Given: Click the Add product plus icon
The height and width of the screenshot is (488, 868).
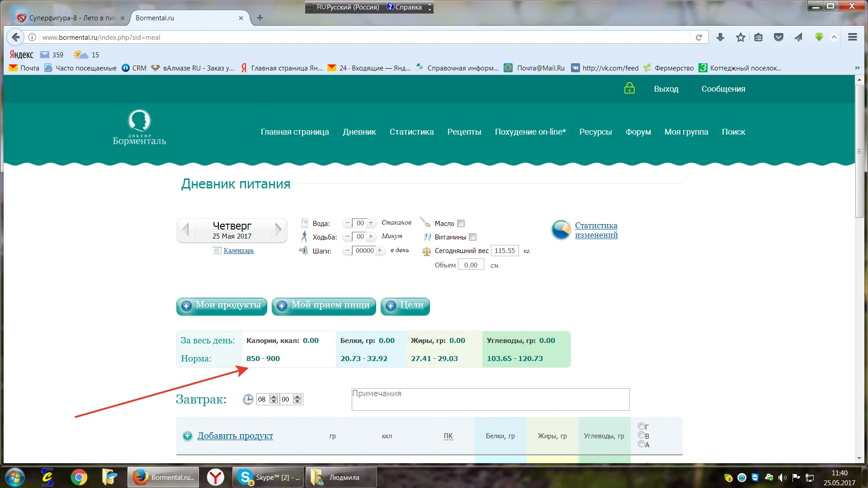Looking at the screenshot, I should [x=187, y=436].
